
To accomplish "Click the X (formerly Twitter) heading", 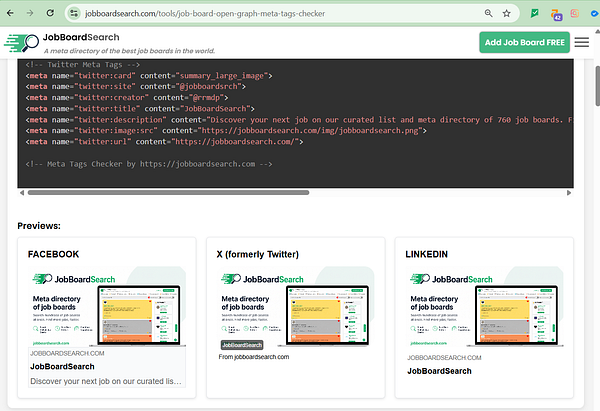I will (x=258, y=254).
